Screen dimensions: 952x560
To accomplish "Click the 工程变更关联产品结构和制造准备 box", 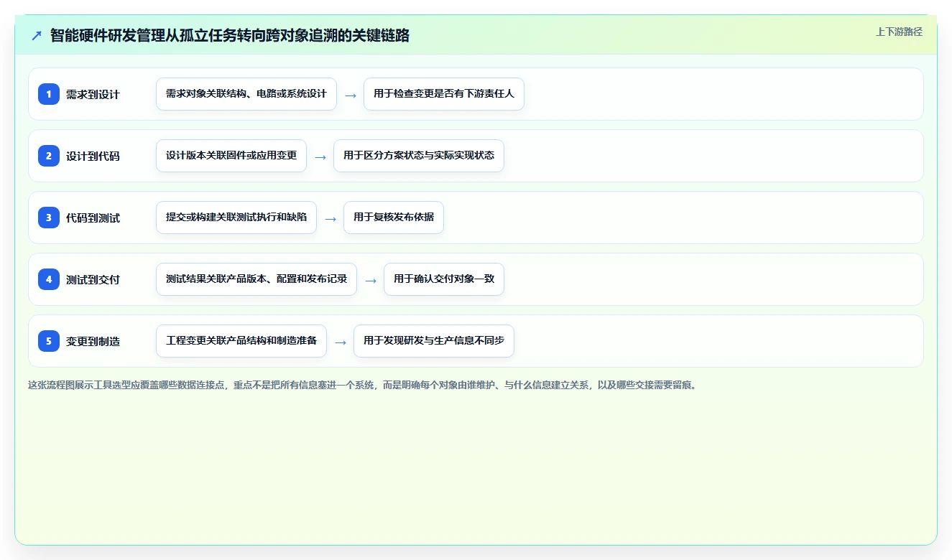I will click(x=241, y=341).
